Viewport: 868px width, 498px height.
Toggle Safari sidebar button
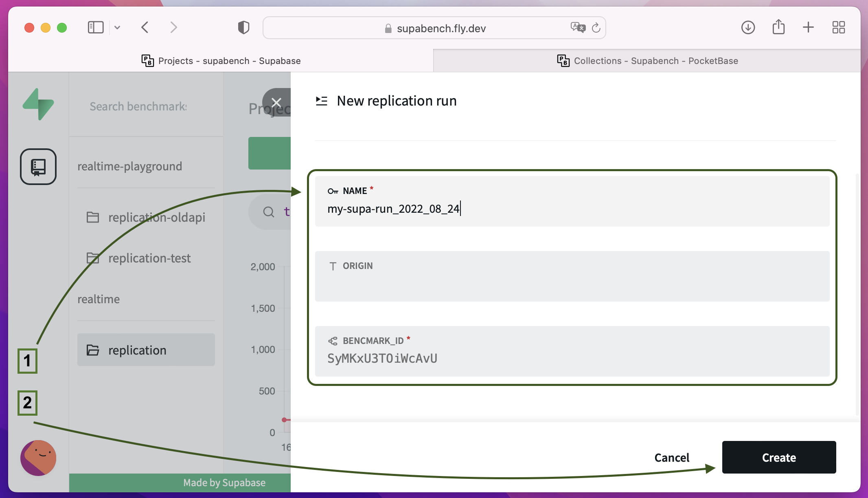coord(96,27)
